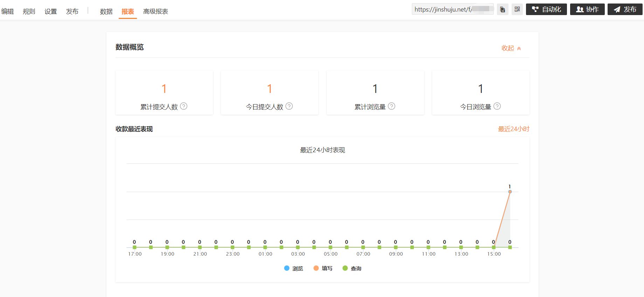644x297 pixels.
Task: Click the 数据概览 heading
Action: 130,47
